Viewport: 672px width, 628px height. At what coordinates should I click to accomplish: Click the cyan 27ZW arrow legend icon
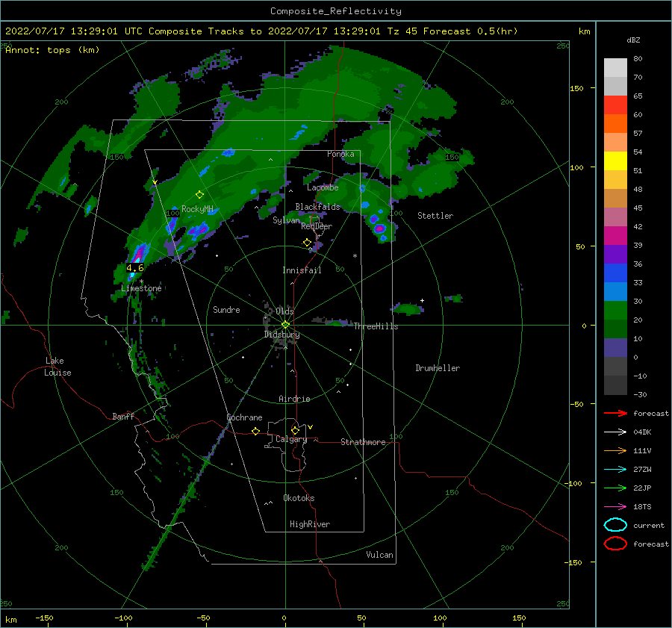615,470
